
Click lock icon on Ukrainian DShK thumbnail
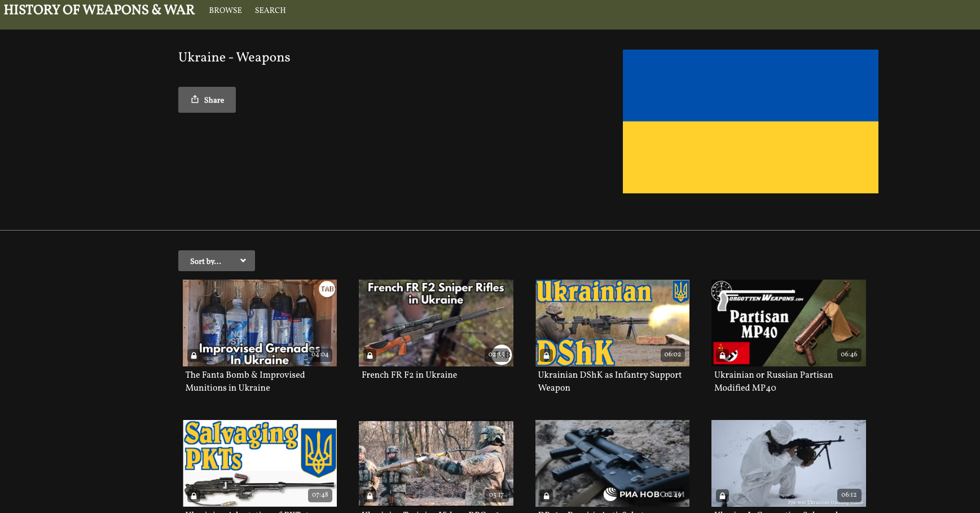click(x=546, y=356)
